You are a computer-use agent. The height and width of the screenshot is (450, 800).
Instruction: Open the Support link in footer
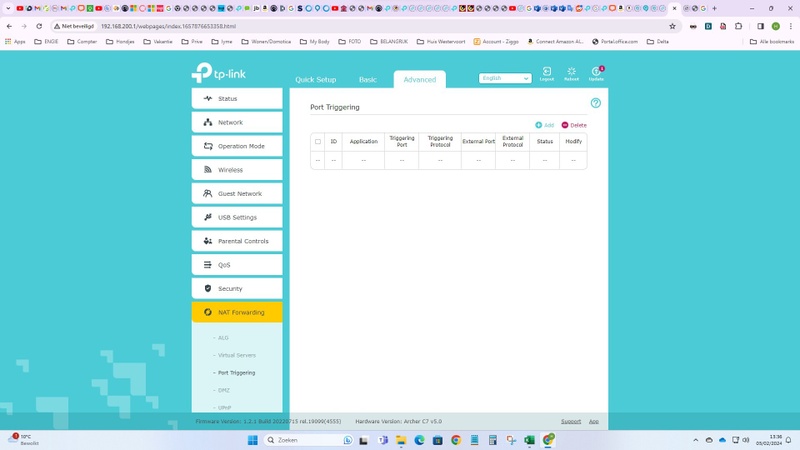pyautogui.click(x=571, y=421)
